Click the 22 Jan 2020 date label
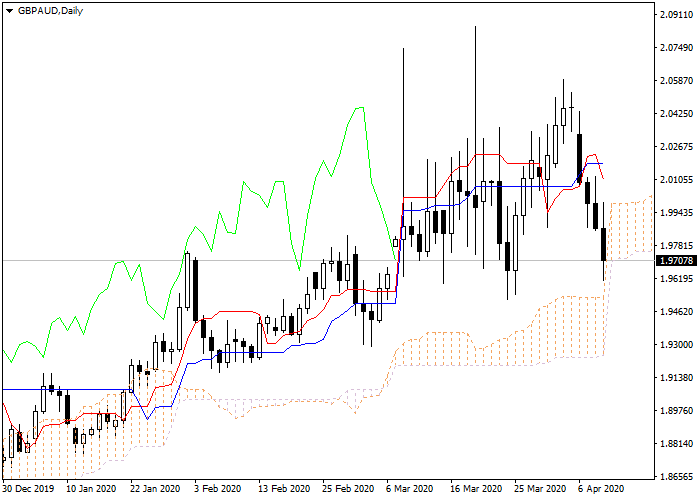The height and width of the screenshot is (500, 700). [156, 489]
